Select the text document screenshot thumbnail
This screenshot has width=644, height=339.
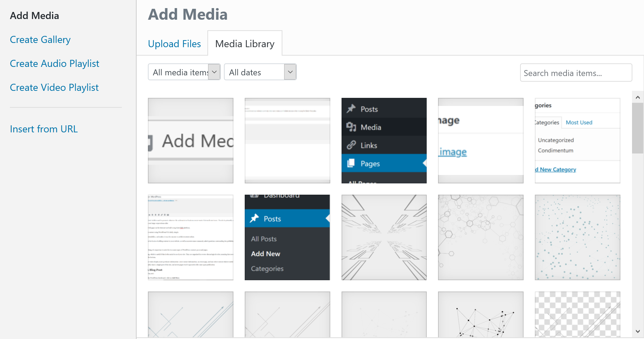190,237
